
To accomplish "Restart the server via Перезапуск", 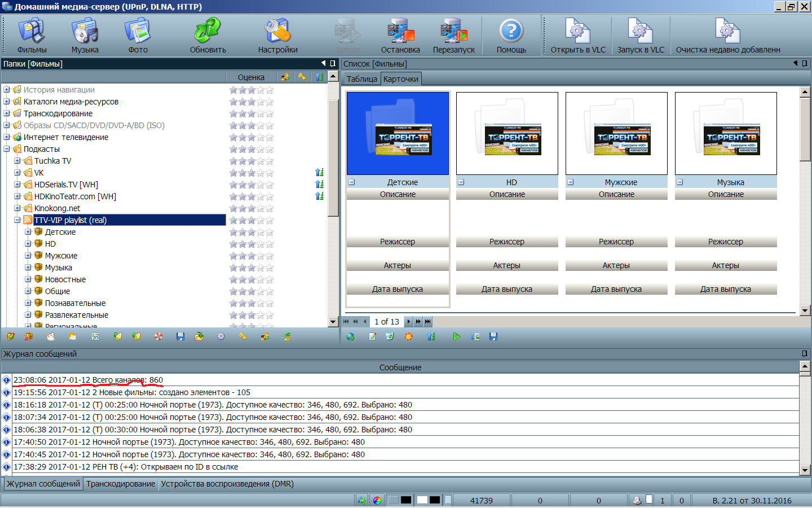I will tap(453, 36).
